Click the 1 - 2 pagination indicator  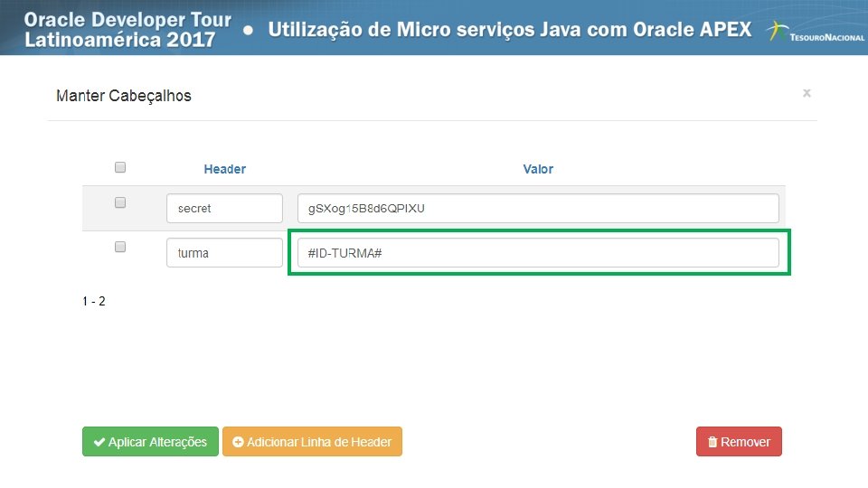pyautogui.click(x=94, y=301)
